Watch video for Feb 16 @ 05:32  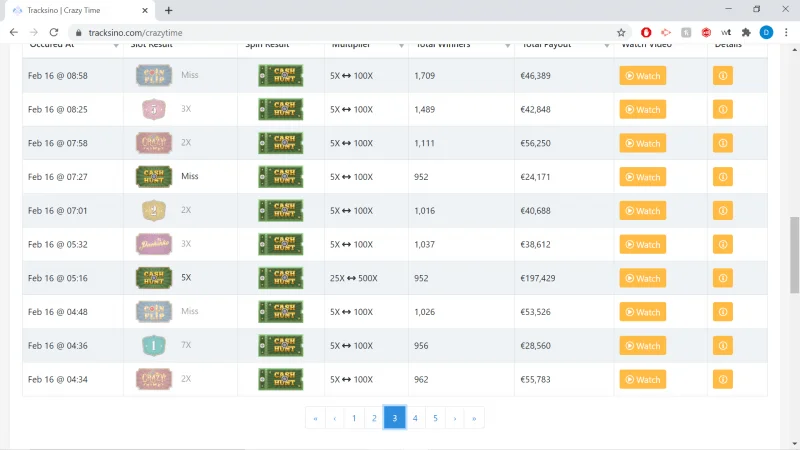tap(642, 244)
